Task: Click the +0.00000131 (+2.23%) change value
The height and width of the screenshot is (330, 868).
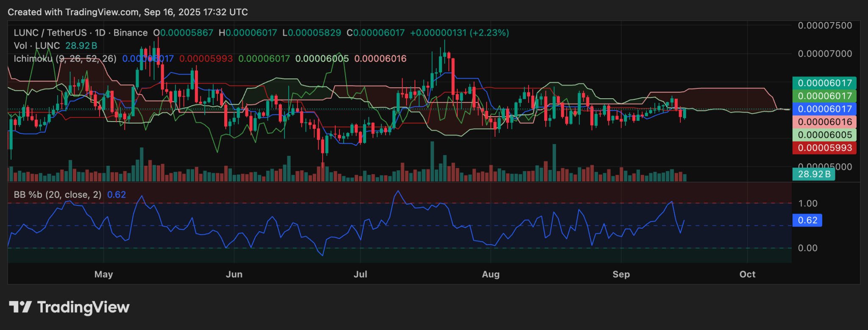Action: (459, 33)
